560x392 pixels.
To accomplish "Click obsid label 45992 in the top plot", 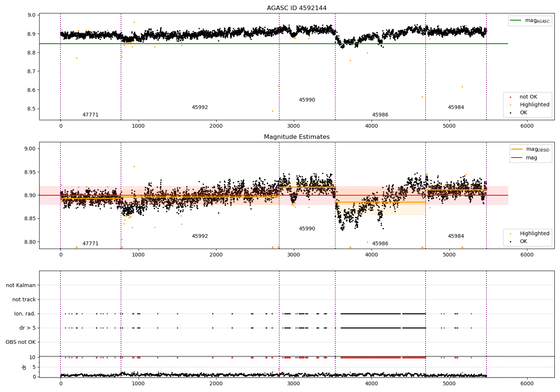I will [200, 108].
